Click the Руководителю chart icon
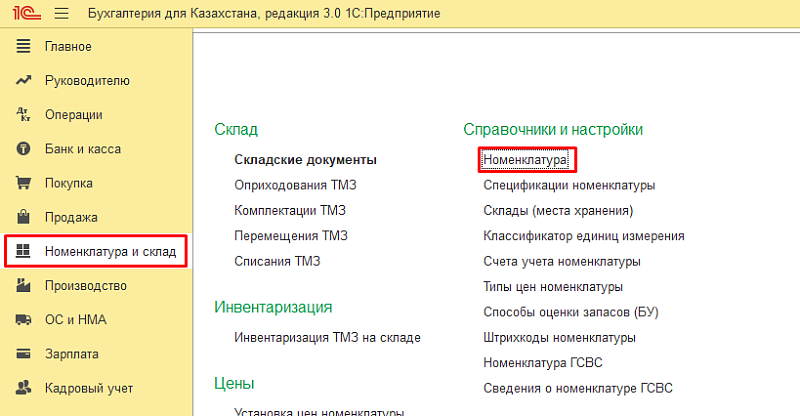800x416 pixels. [24, 81]
